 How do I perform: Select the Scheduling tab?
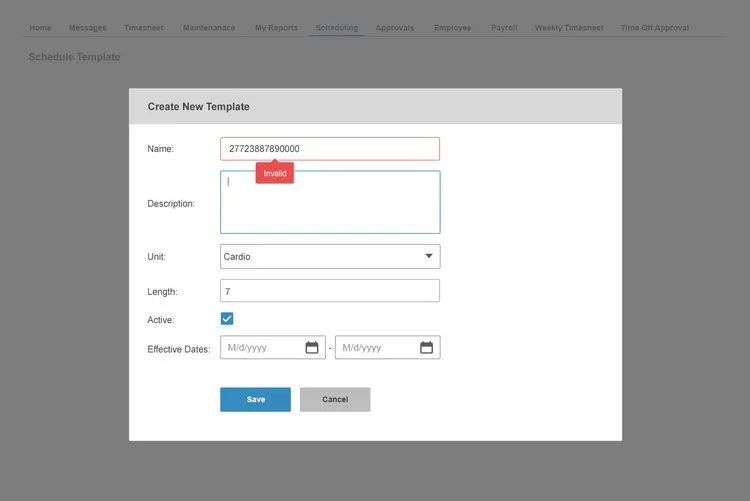[x=337, y=28]
